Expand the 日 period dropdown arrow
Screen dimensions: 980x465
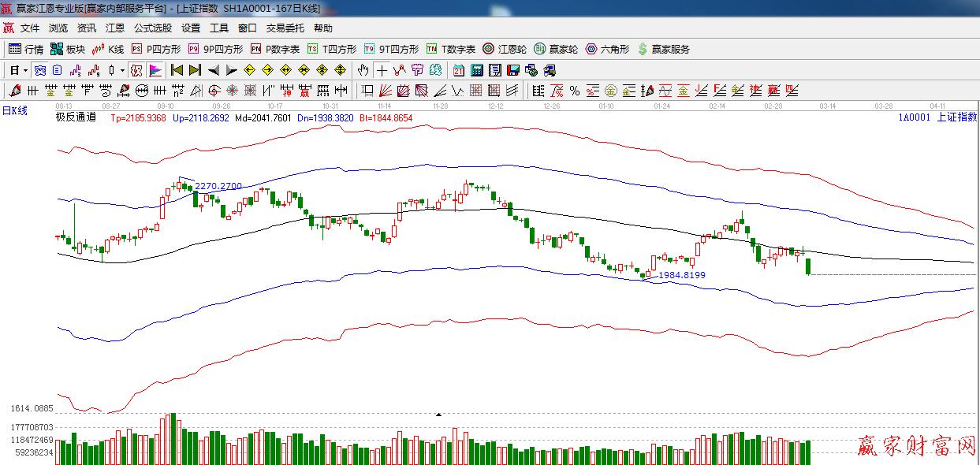point(25,70)
